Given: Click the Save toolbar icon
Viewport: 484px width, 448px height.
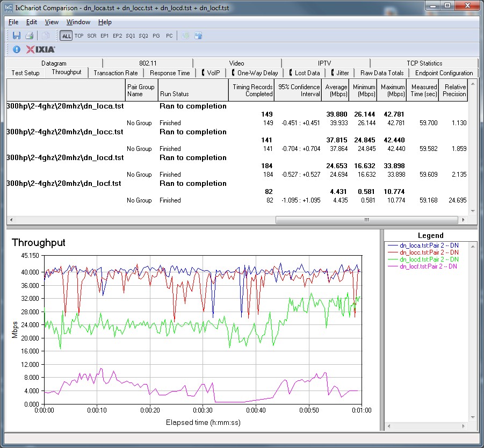Looking at the screenshot, I should coord(16,35).
